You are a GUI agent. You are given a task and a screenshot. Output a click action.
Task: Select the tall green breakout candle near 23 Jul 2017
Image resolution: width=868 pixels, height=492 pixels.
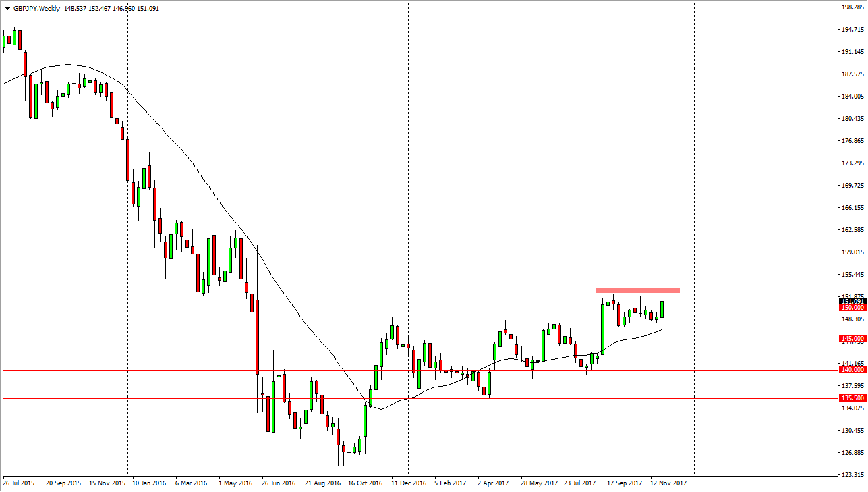click(x=603, y=331)
